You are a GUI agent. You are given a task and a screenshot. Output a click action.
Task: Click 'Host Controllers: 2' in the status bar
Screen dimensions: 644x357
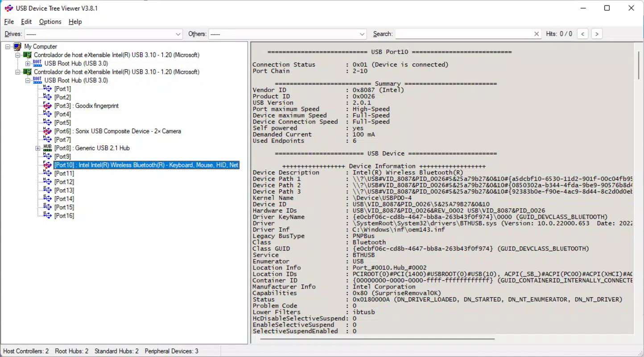(26, 351)
